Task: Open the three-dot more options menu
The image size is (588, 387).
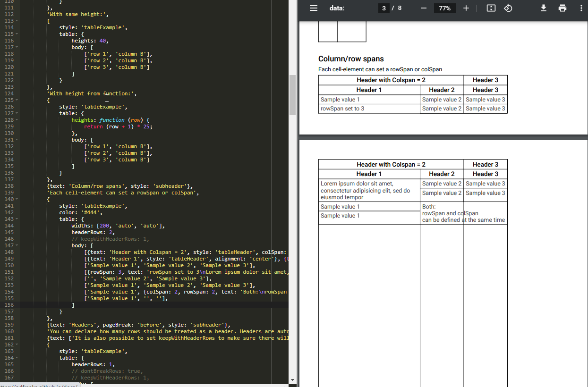Action: tap(581, 8)
